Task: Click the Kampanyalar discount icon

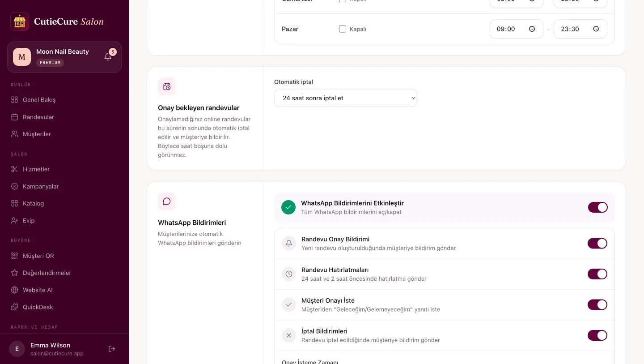Action: (x=14, y=186)
